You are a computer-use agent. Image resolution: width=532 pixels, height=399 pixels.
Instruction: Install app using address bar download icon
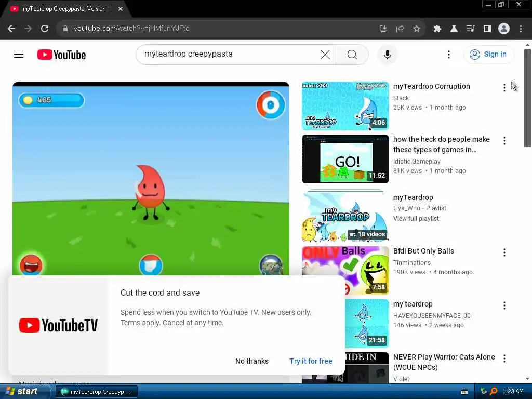click(x=383, y=29)
